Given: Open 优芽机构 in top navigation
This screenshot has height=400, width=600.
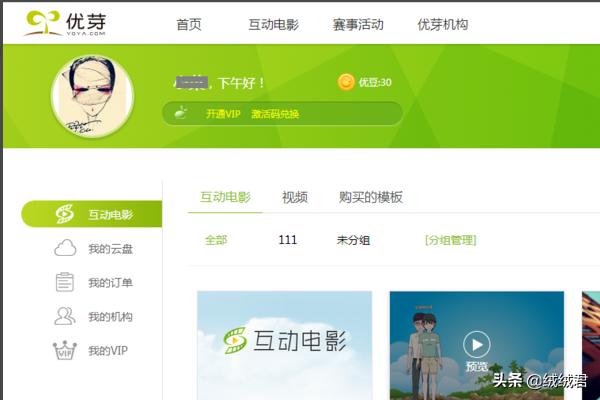Looking at the screenshot, I should click(442, 24).
